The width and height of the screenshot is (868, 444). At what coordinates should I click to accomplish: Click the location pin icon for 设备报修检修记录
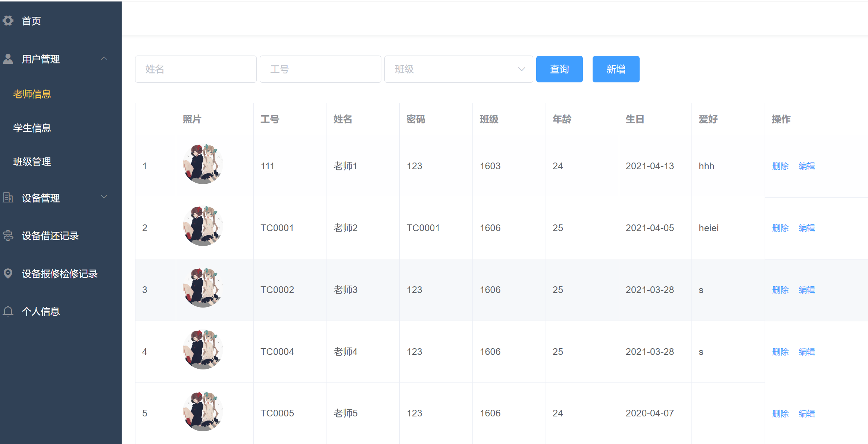8,273
